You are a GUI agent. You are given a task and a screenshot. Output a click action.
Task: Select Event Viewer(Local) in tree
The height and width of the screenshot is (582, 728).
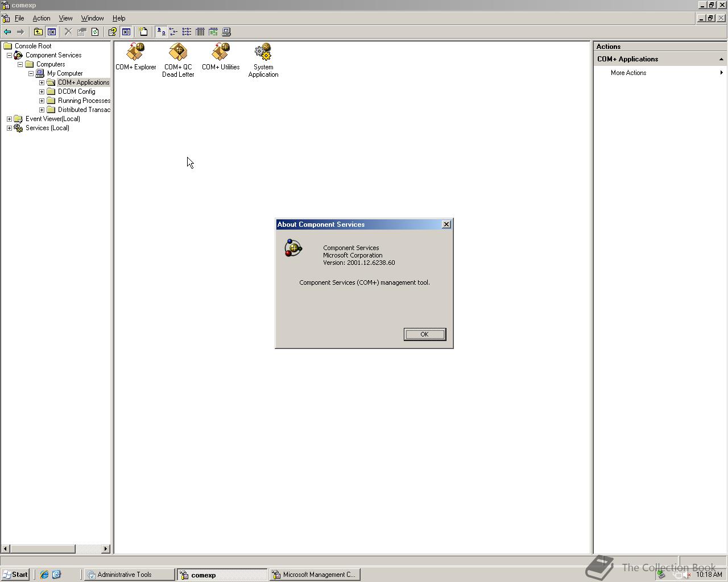pos(52,119)
